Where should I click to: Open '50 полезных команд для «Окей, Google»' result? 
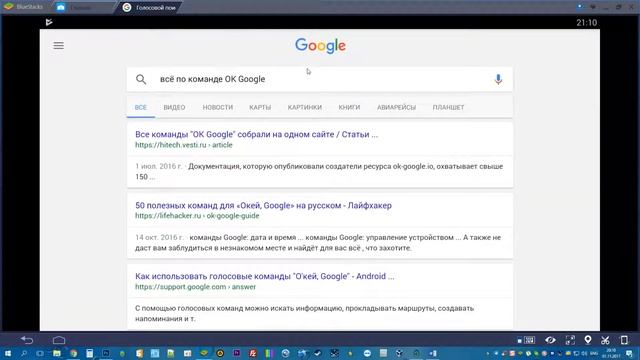pyautogui.click(x=263, y=205)
